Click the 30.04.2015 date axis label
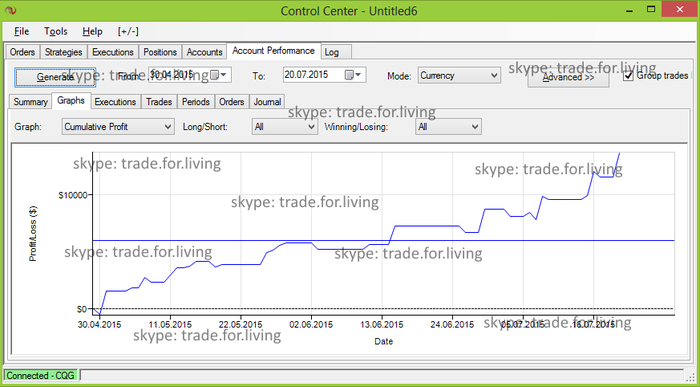 pyautogui.click(x=100, y=325)
